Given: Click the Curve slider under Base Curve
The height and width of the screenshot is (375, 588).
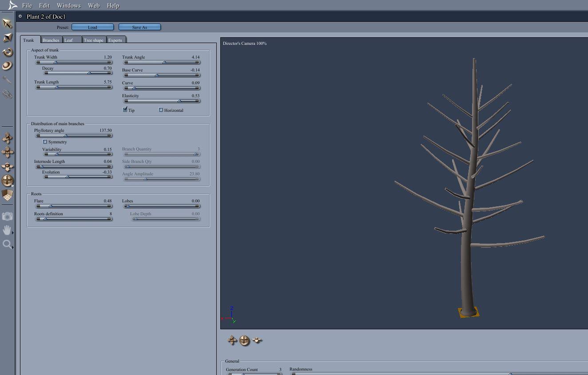Looking at the screenshot, I should click(x=162, y=88).
